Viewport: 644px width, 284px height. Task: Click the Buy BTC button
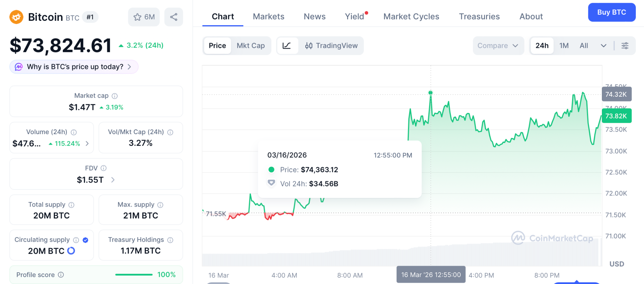pyautogui.click(x=612, y=12)
